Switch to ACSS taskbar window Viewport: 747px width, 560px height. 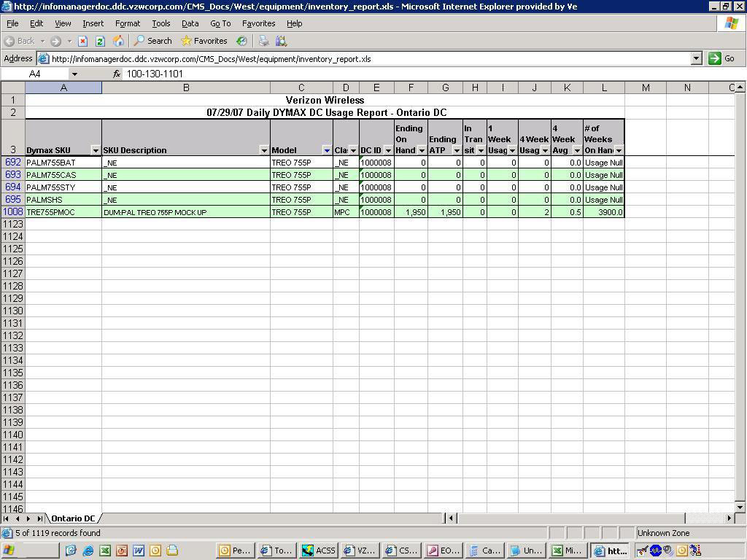(x=318, y=551)
